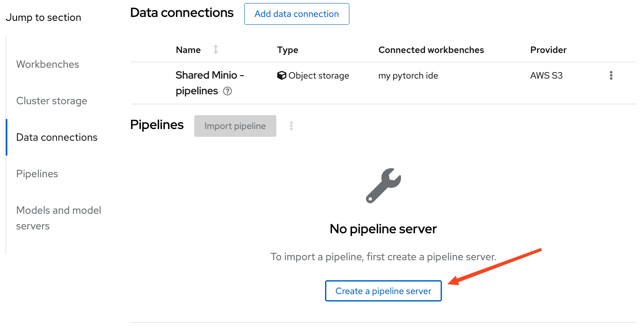644x328 pixels.
Task: Click the 'first create a pipeline server' message
Action: [383, 257]
